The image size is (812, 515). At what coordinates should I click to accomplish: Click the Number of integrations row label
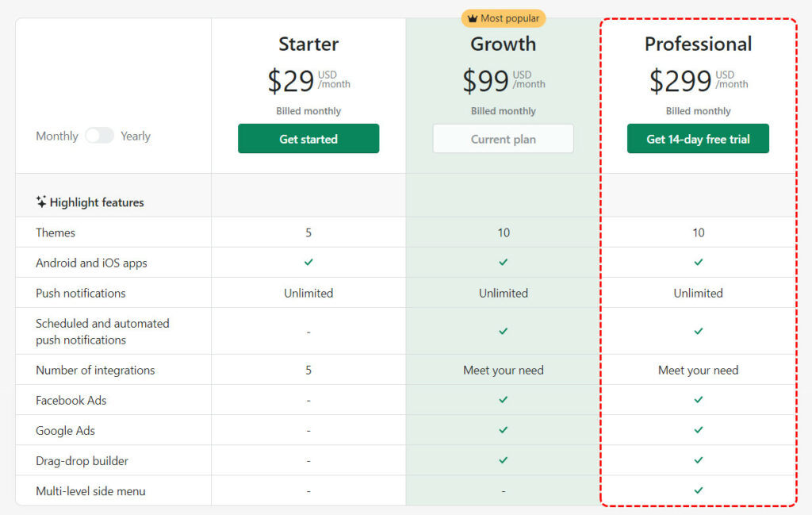[x=95, y=370]
